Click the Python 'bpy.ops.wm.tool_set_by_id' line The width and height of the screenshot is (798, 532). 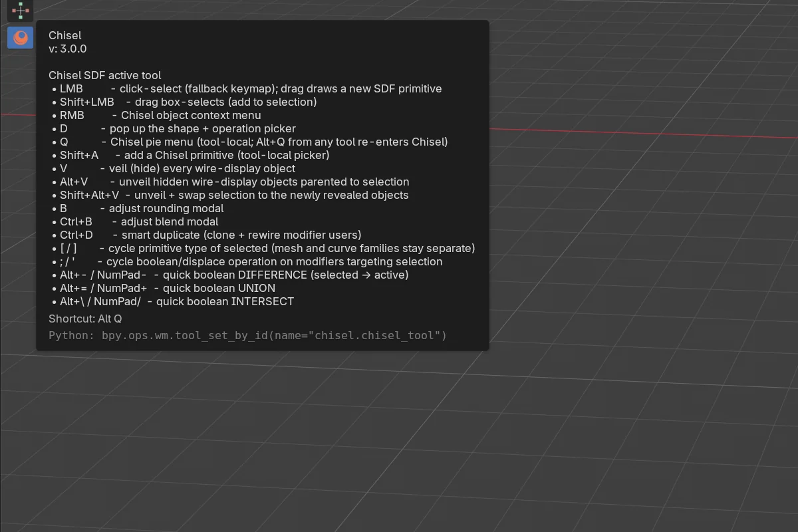(x=247, y=335)
